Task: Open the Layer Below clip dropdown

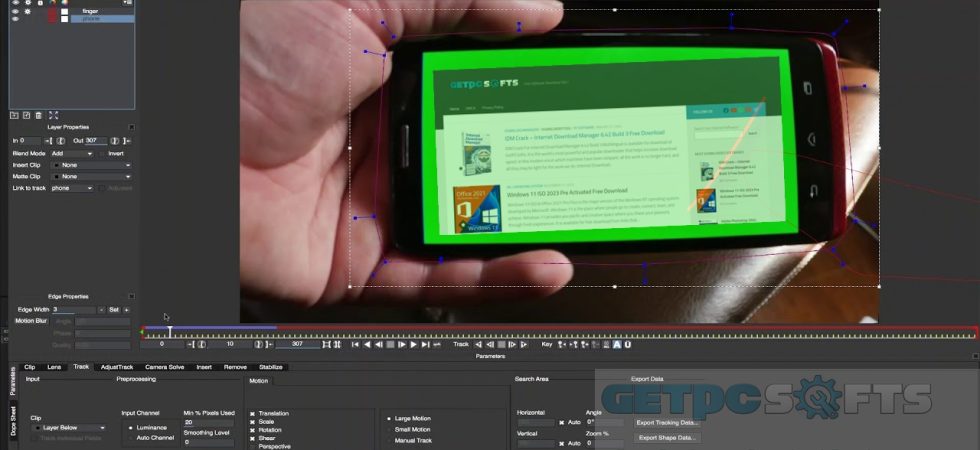Action: pyautogui.click(x=69, y=428)
